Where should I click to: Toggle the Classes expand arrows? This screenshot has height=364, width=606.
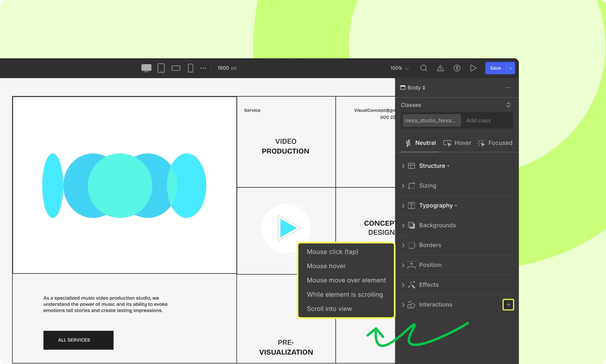[x=508, y=105]
